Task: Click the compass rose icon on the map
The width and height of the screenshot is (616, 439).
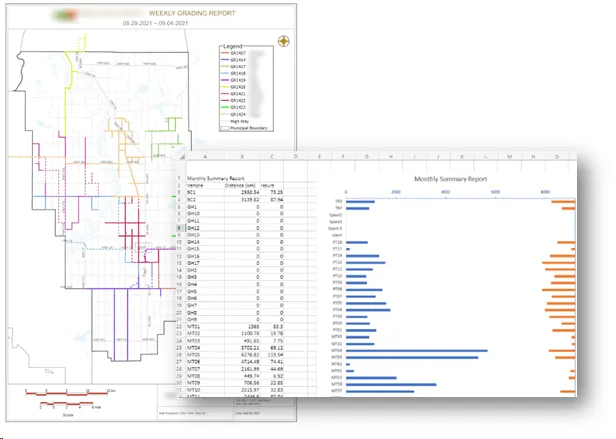Action: [284, 41]
